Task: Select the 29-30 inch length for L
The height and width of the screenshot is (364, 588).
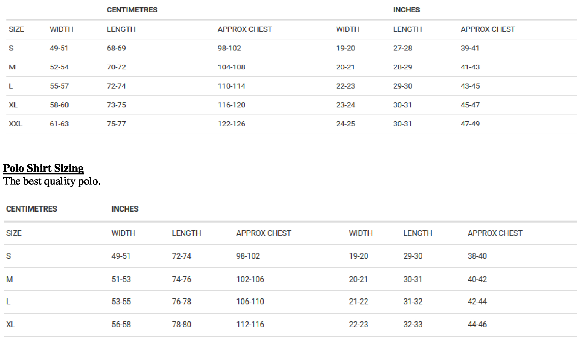Action: click(402, 86)
